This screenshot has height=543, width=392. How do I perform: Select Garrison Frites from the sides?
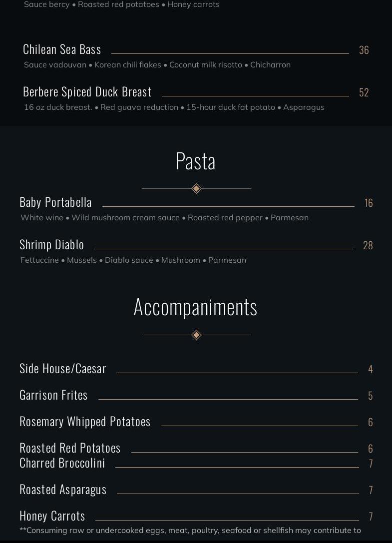(53, 395)
